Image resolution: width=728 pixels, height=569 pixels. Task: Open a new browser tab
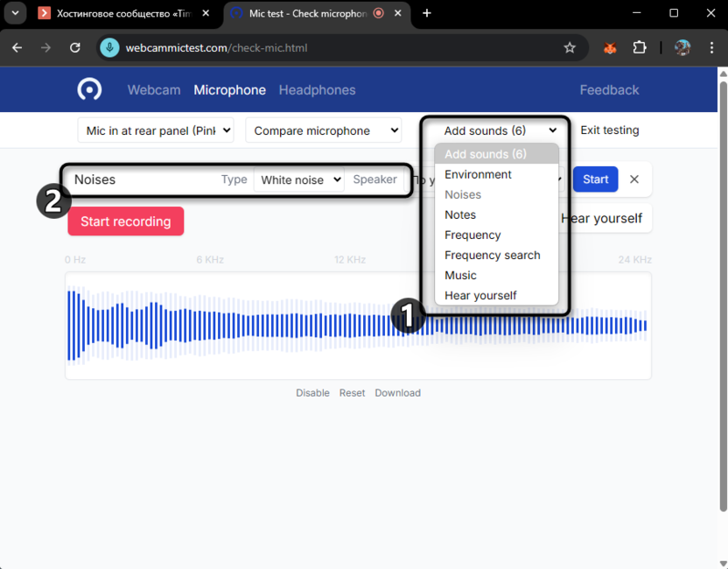tap(427, 13)
